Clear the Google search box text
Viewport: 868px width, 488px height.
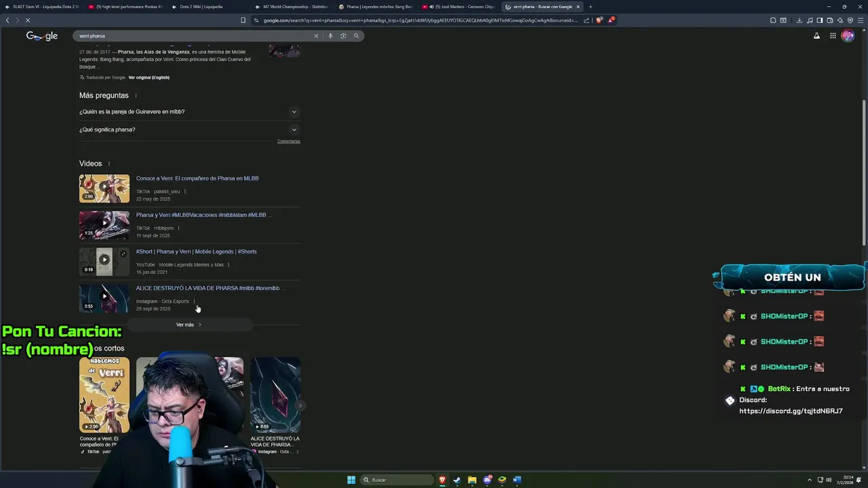(316, 36)
